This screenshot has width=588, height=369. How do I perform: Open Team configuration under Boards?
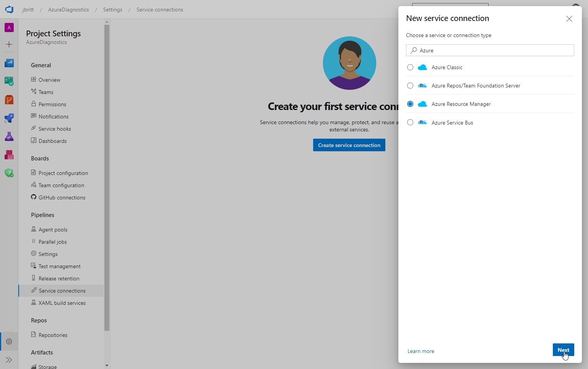coord(61,185)
